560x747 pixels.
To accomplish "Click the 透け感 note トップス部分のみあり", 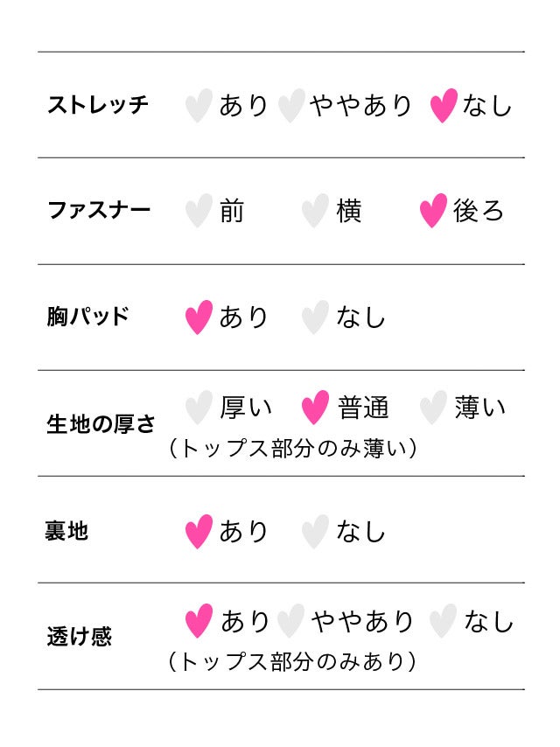I will 292,661.
